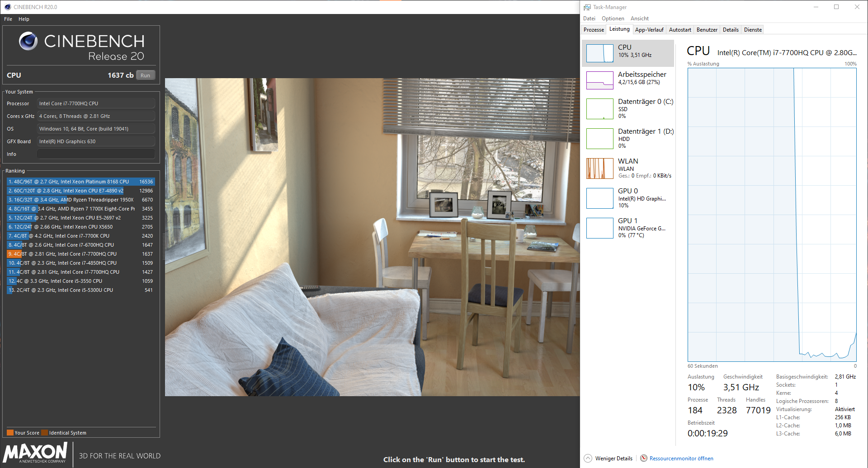
Task: Switch to the Details tab
Action: [x=731, y=30]
